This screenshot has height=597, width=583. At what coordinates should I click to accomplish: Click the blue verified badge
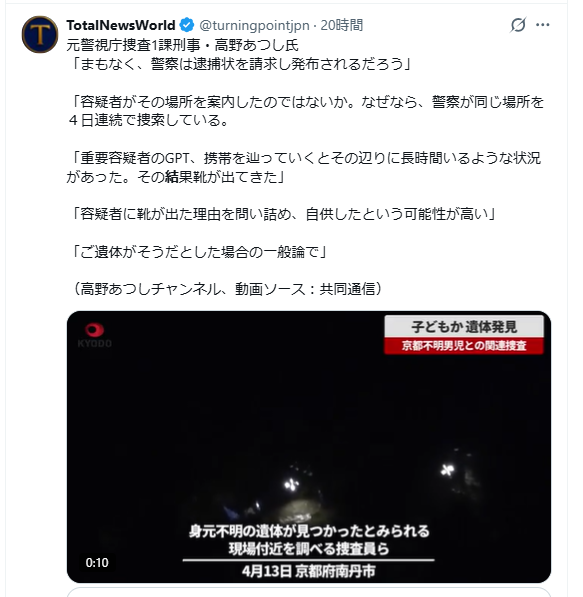pos(187,25)
